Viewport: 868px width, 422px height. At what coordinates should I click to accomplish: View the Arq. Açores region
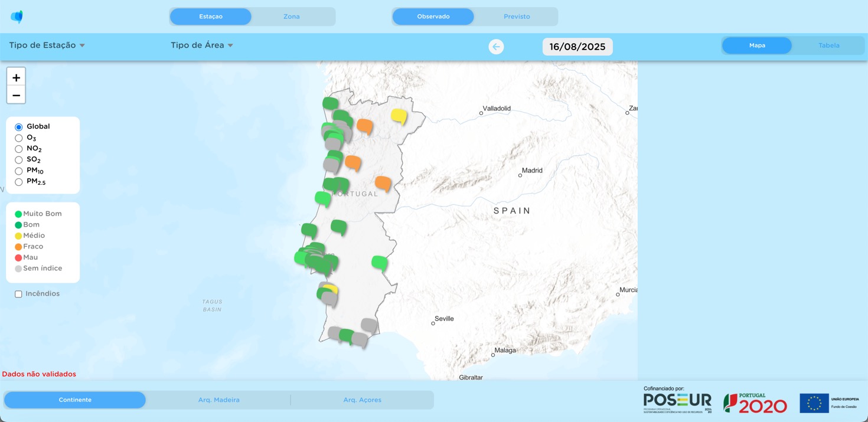(362, 400)
